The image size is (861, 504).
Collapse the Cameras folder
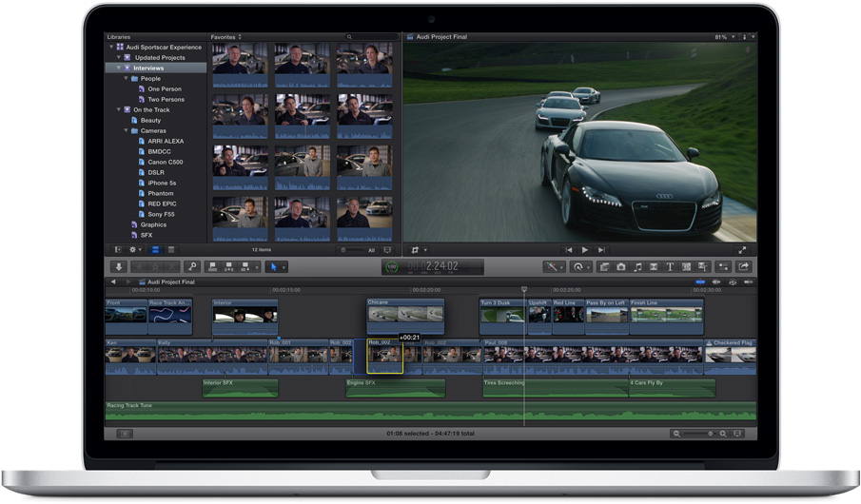[126, 130]
